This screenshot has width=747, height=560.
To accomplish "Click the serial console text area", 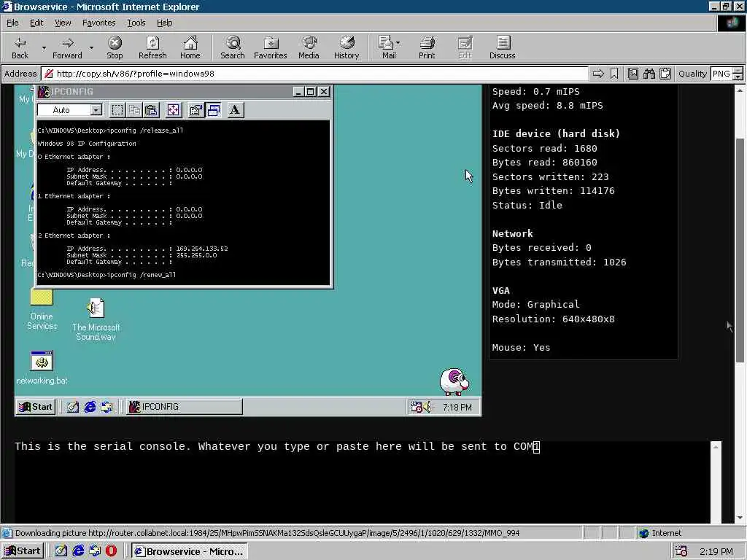I will click(362, 482).
